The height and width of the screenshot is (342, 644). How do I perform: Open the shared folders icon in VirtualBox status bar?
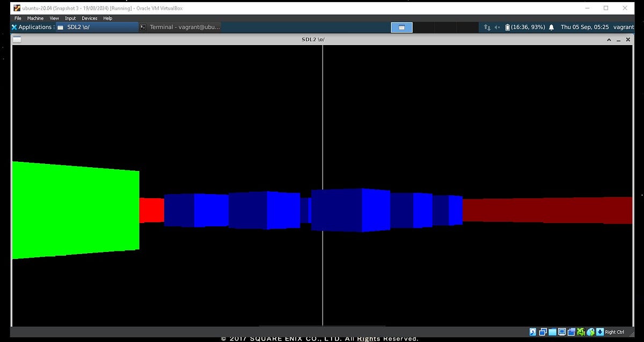point(570,331)
